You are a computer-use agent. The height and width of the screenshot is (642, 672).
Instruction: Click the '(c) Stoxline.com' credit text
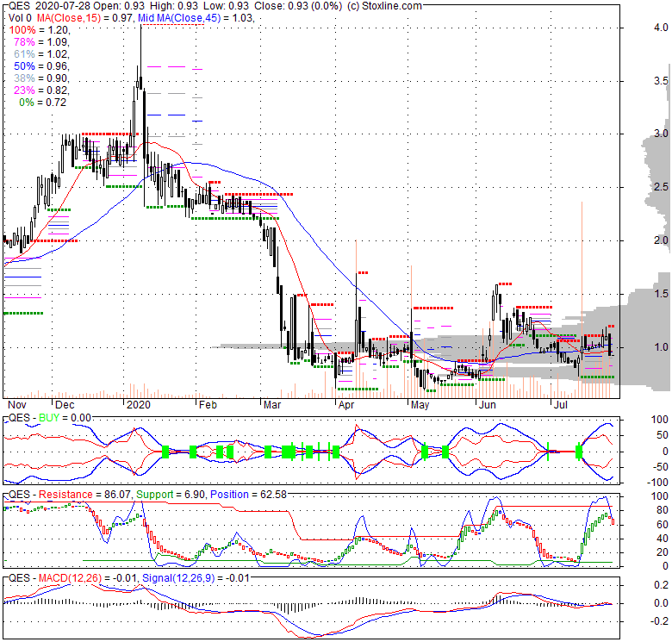click(x=384, y=6)
